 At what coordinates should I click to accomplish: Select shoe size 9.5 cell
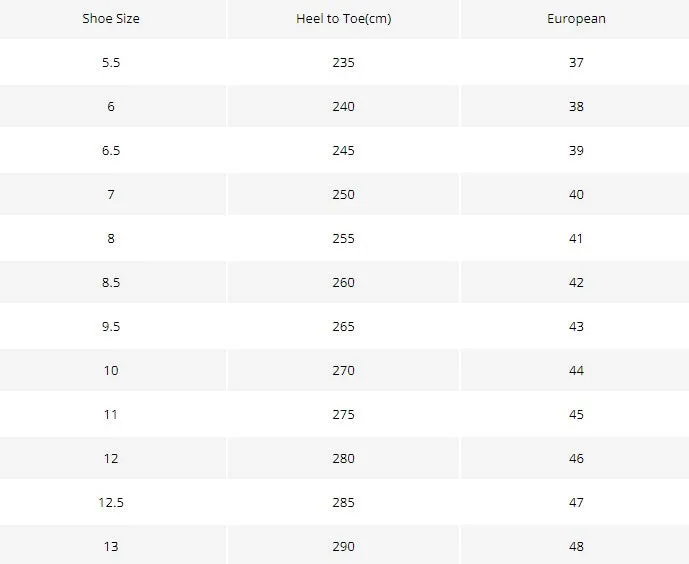[x=111, y=326]
